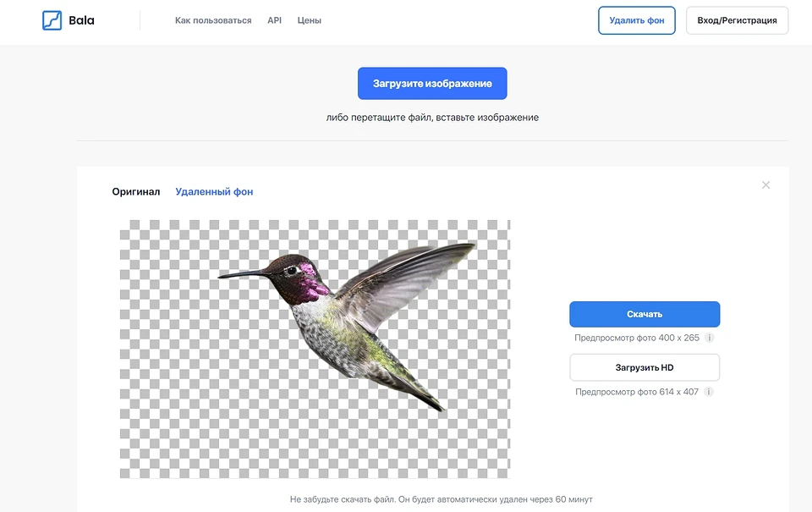Image resolution: width=812 pixels, height=512 pixels.
Task: Click the info icon beside 614 x 407
Action: pyautogui.click(x=709, y=392)
